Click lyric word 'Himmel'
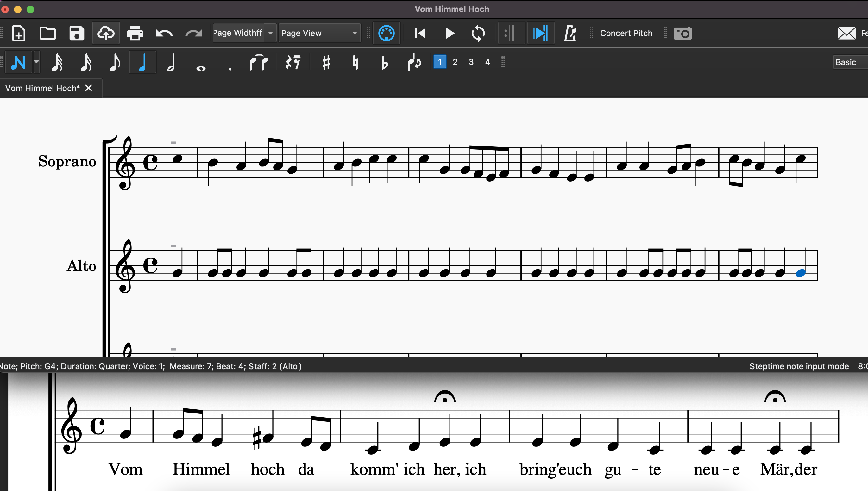The height and width of the screenshot is (491, 868). [x=201, y=469]
